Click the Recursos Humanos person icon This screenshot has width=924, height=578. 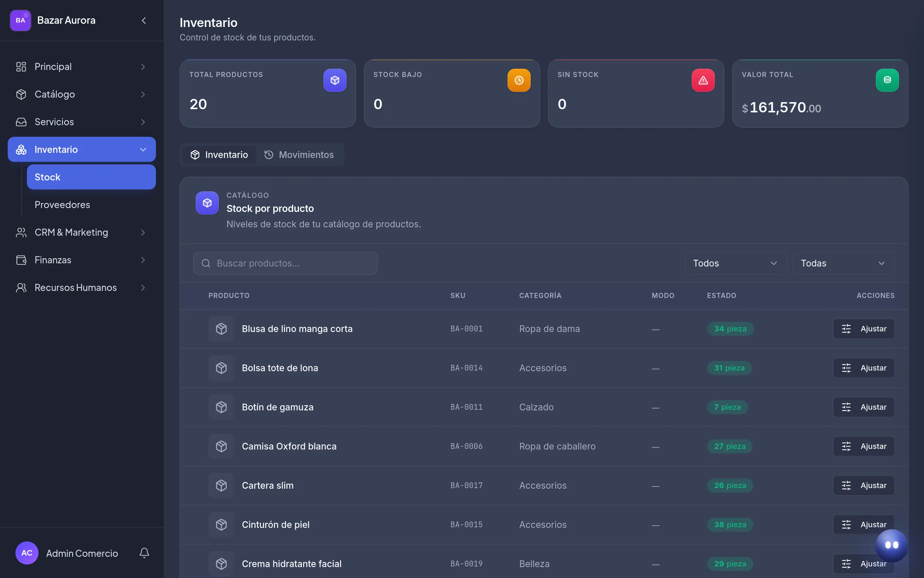pos(21,287)
